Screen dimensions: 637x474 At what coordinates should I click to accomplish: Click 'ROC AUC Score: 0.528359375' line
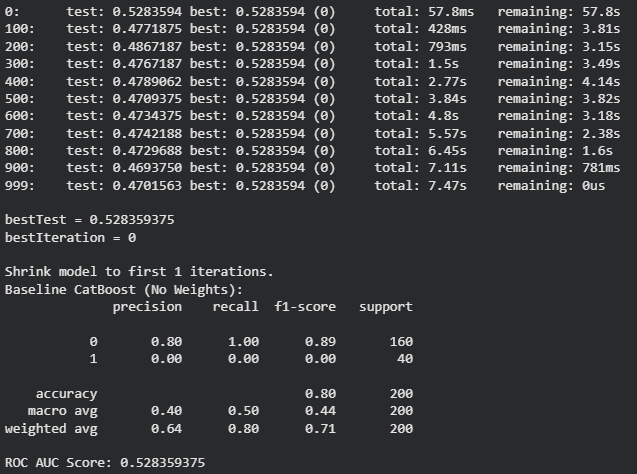(105, 463)
